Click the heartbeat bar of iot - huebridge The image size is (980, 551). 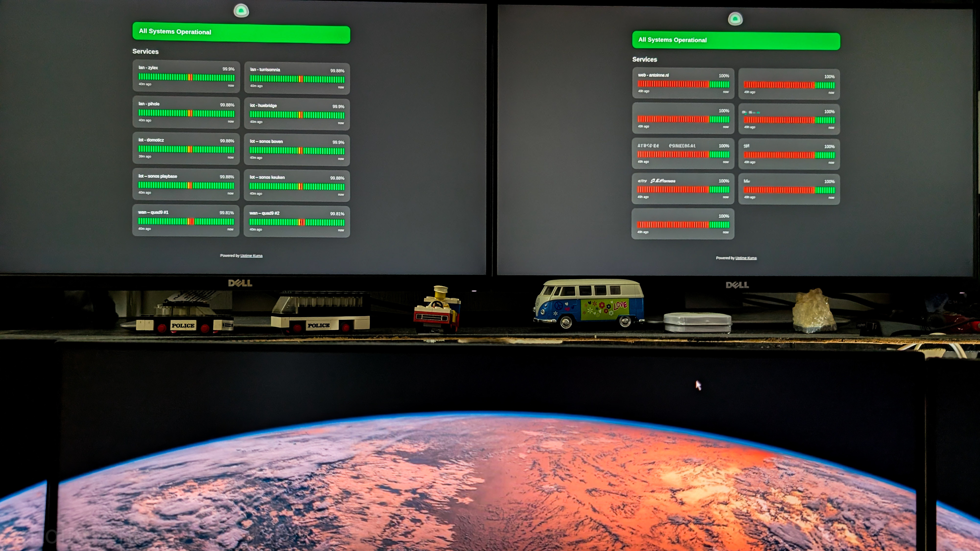(x=297, y=115)
